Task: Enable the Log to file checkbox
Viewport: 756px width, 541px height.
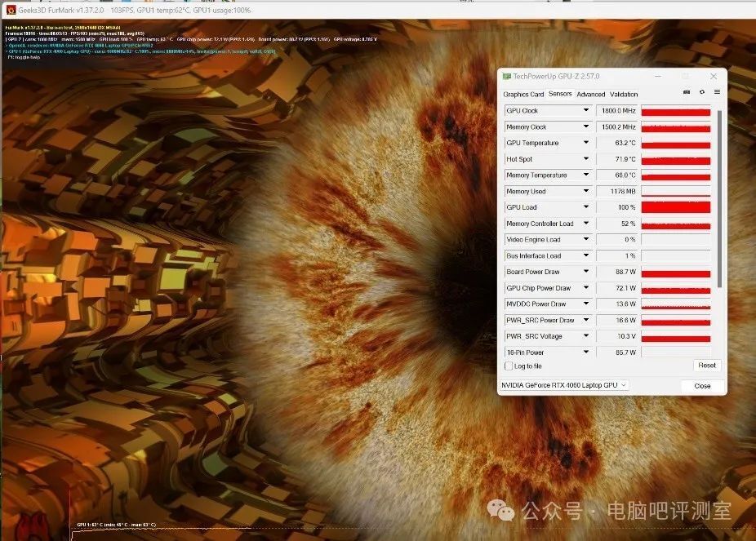Action: pos(508,366)
